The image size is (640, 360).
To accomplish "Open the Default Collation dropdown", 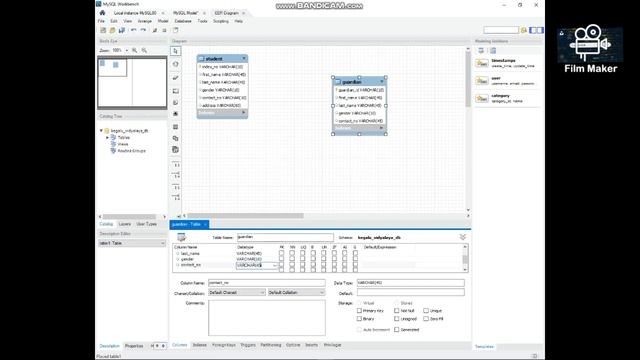I will 296,293.
